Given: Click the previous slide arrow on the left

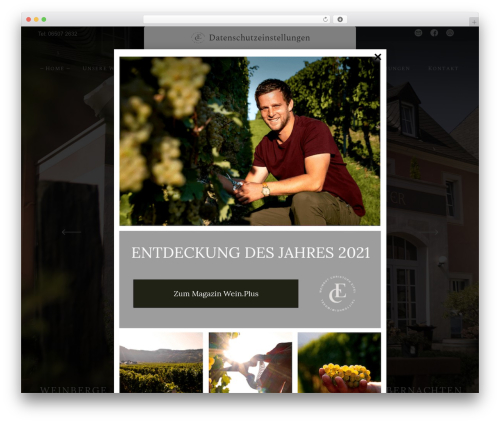Looking at the screenshot, I should pos(71,232).
